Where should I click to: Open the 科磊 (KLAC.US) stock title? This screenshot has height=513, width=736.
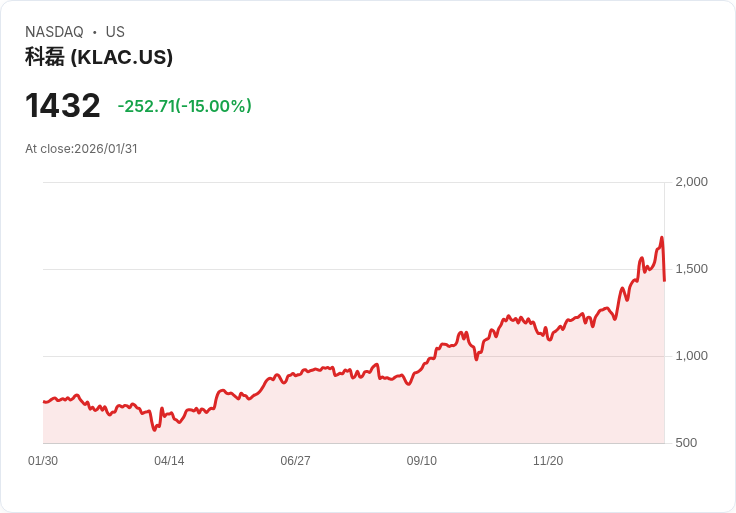coord(99,57)
